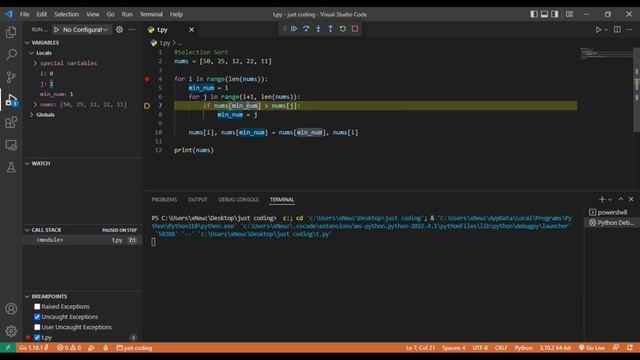
Task: Click the debug Step Into button
Action: (318, 29)
